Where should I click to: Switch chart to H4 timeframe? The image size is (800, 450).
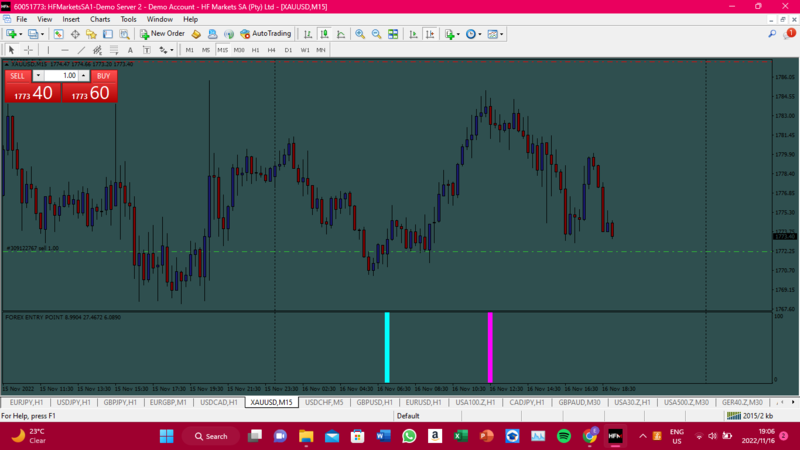coord(271,50)
